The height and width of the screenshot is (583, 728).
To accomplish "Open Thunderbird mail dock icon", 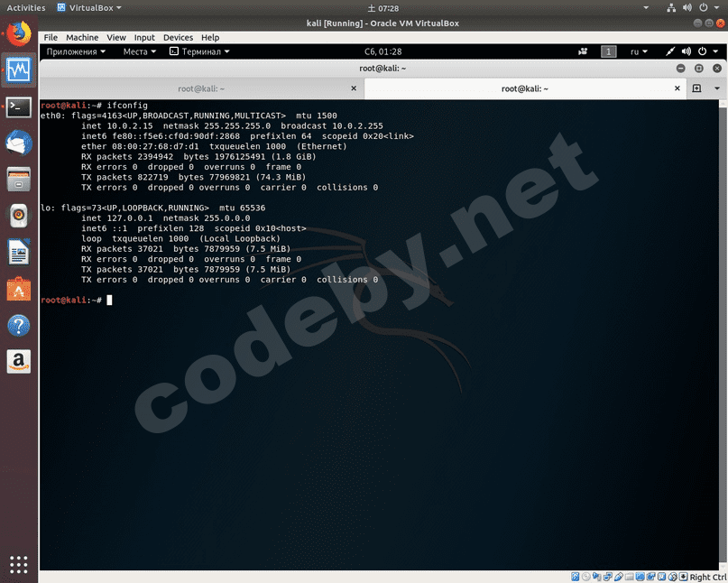I will pyautogui.click(x=19, y=143).
